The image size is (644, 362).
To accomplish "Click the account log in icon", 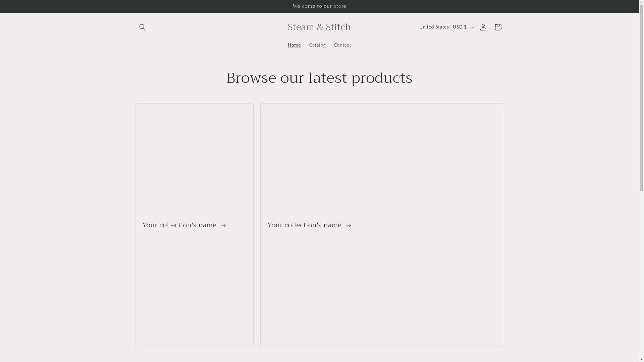I will click(483, 27).
